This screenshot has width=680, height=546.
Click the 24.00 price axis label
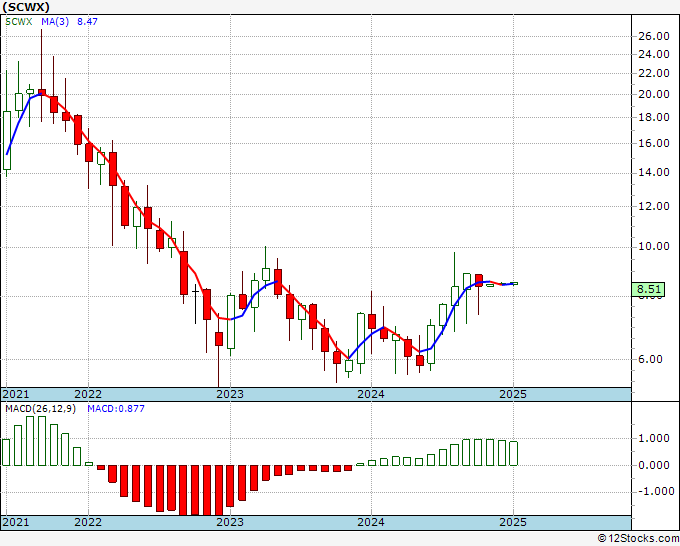pos(654,54)
